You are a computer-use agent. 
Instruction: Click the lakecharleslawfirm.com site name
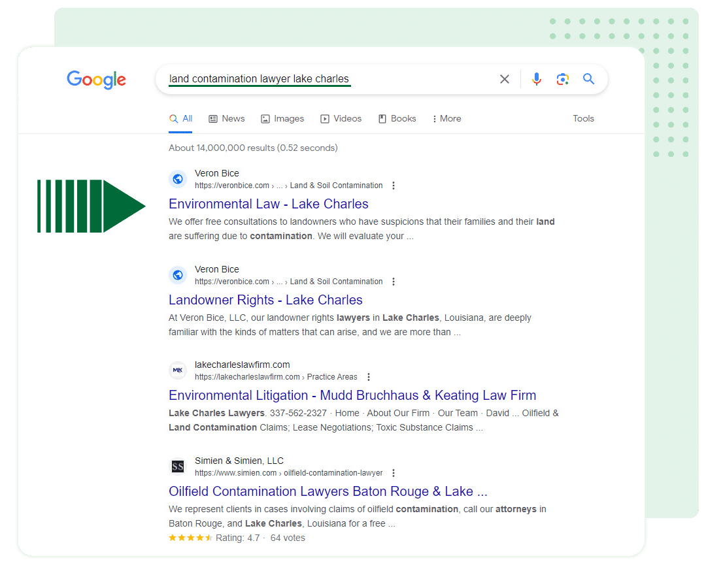[243, 365]
